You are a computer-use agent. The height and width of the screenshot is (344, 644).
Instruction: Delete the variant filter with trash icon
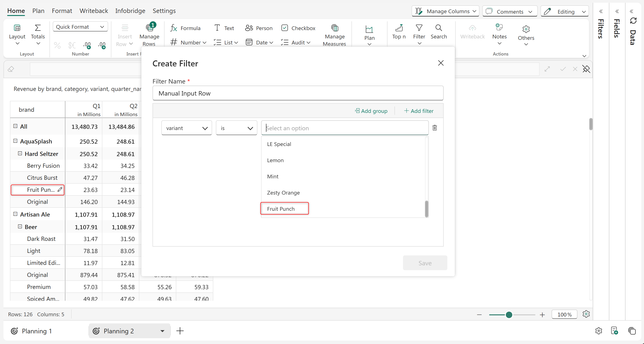coord(434,128)
